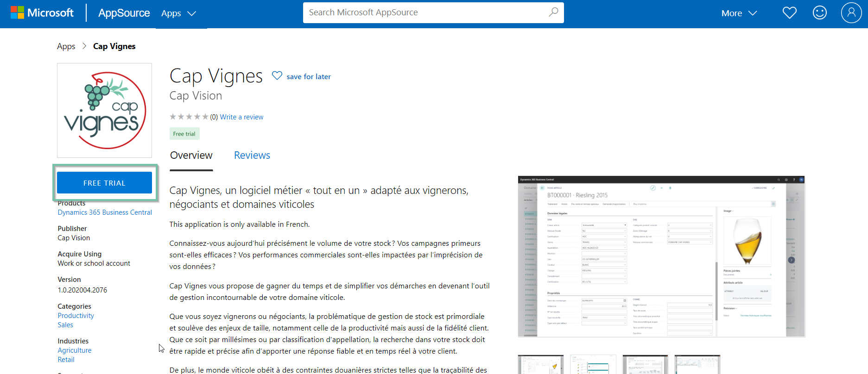Screen dimensions: 868x374
Task: Select the fourth screenshot thumbnail
Action: point(697,365)
